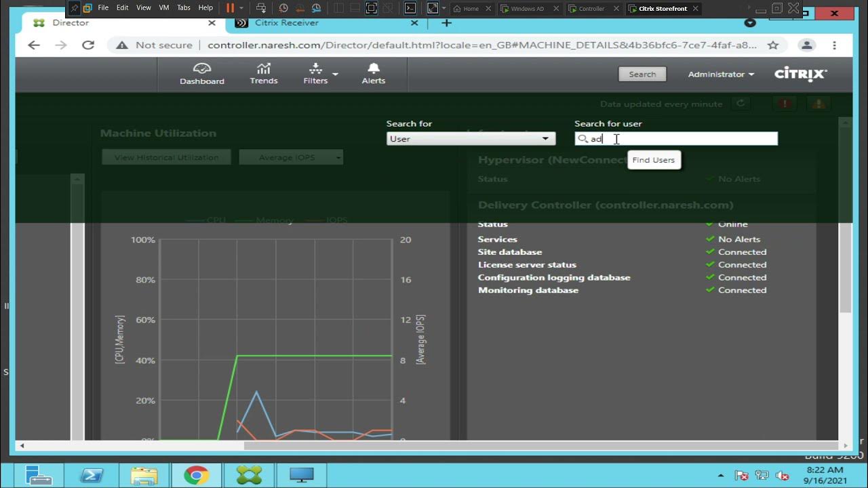Open Chrome from taskbar
This screenshot has width=868, height=488.
click(x=196, y=476)
